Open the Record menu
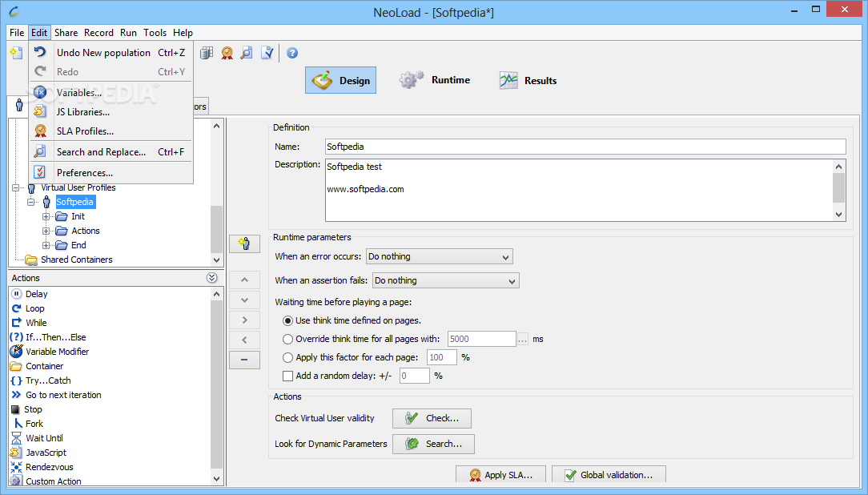 click(x=98, y=33)
